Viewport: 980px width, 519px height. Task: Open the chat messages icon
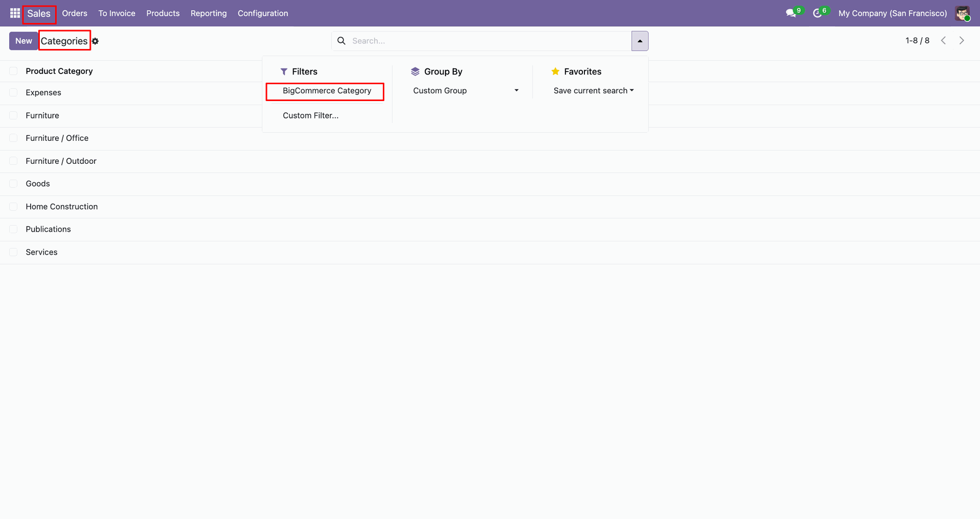(791, 13)
